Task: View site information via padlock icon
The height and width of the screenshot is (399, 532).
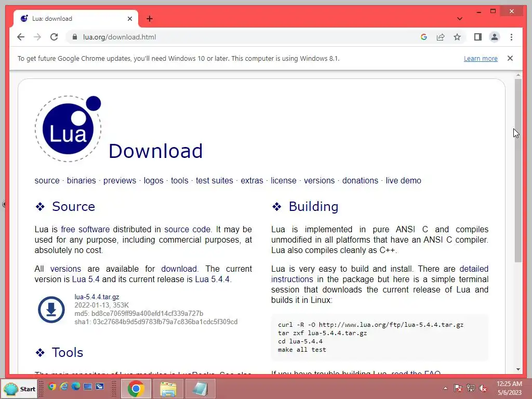Action: point(75,37)
